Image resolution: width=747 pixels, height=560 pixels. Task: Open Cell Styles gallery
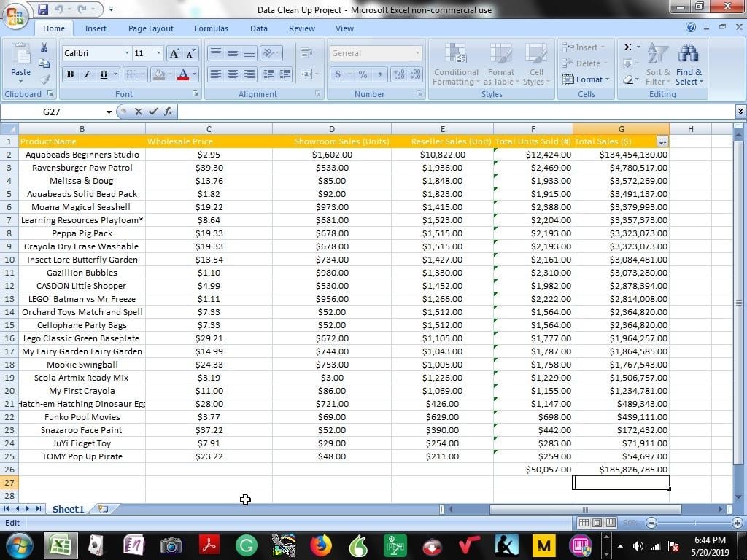click(x=536, y=64)
